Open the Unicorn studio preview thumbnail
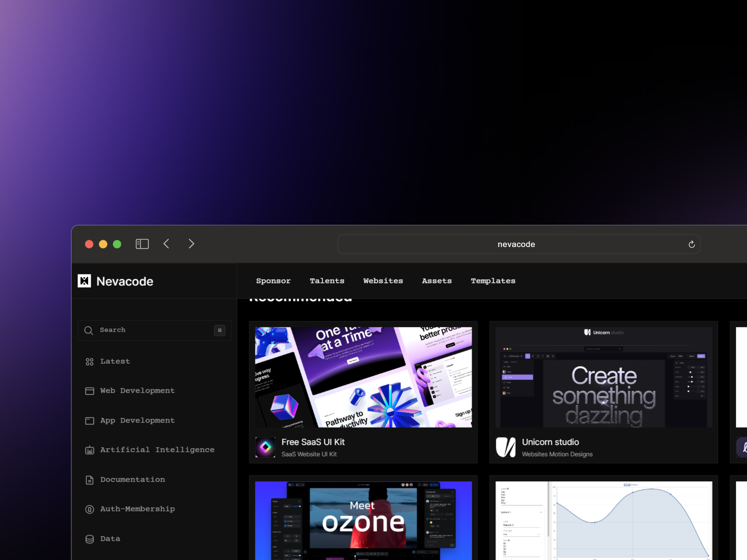Screen dimensions: 747x560 click(x=604, y=377)
